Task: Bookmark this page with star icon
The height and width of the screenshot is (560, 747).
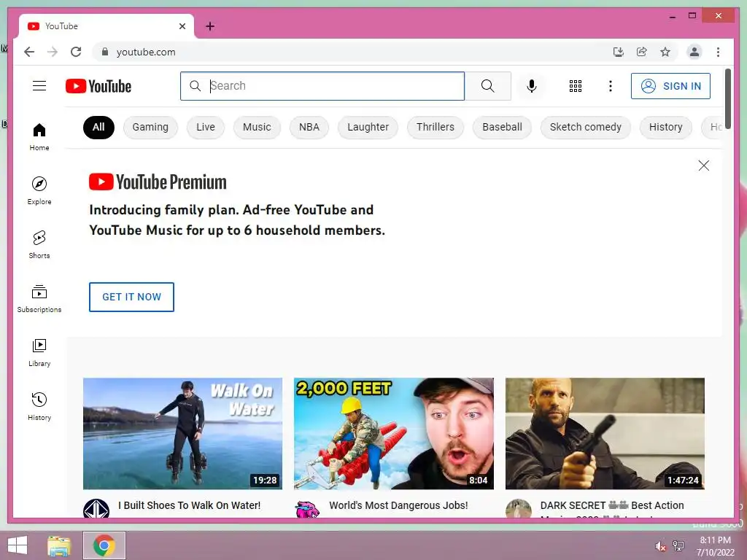Action: (x=665, y=52)
